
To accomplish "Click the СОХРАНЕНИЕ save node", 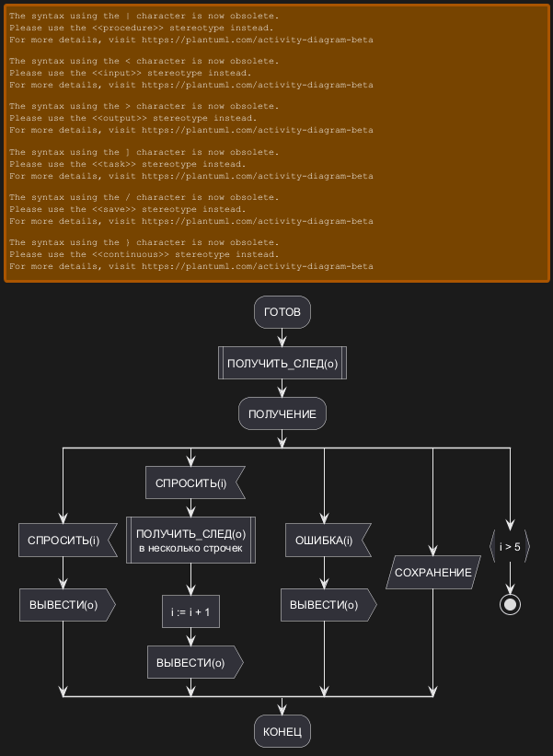I will pyautogui.click(x=432, y=573).
